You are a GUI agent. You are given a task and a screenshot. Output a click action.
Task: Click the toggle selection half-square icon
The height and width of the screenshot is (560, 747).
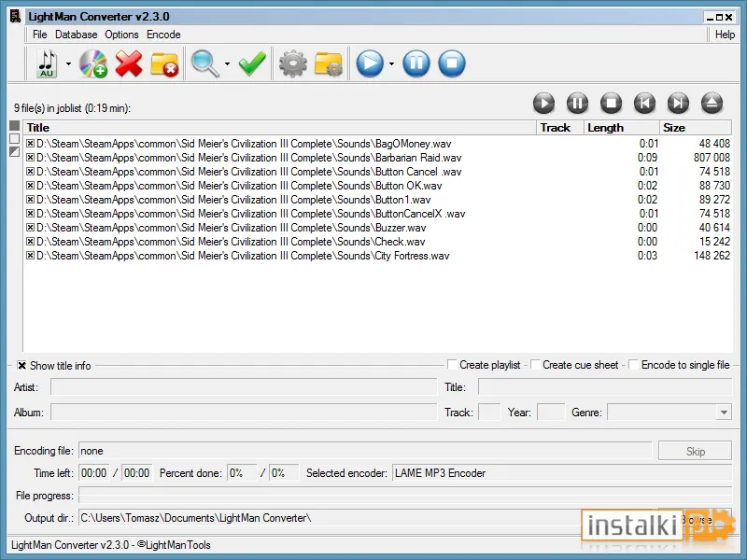pyautogui.click(x=15, y=151)
